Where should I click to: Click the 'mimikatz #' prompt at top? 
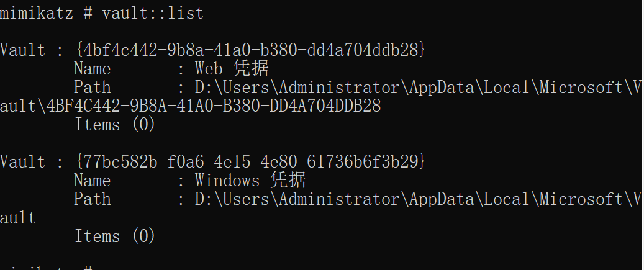(x=46, y=13)
